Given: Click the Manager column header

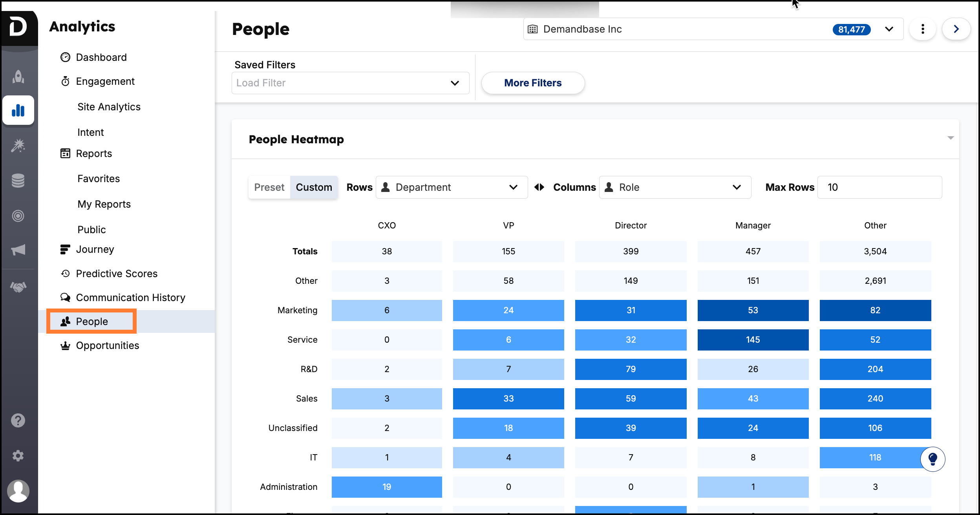Looking at the screenshot, I should pos(753,225).
